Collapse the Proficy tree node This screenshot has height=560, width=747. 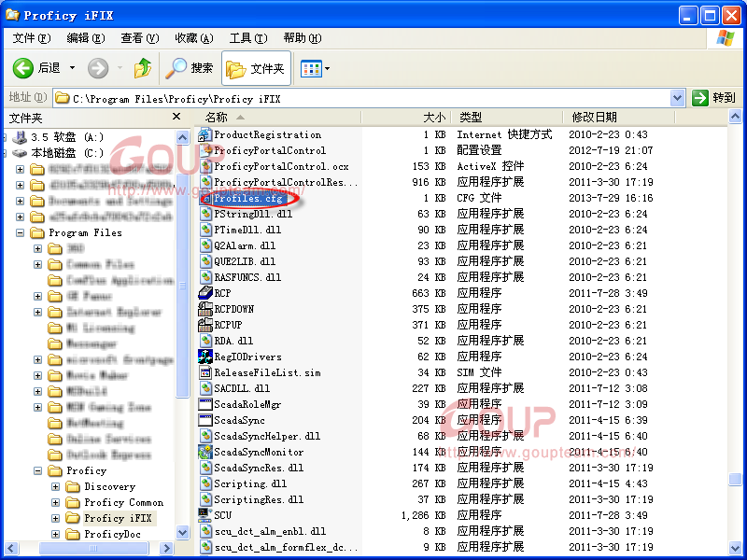[37, 471]
